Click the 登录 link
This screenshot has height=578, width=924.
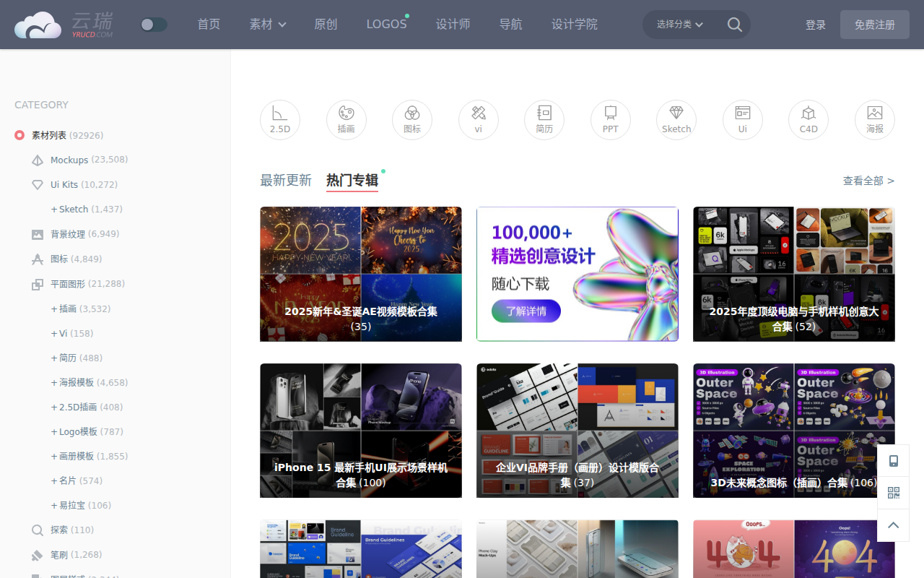point(816,25)
